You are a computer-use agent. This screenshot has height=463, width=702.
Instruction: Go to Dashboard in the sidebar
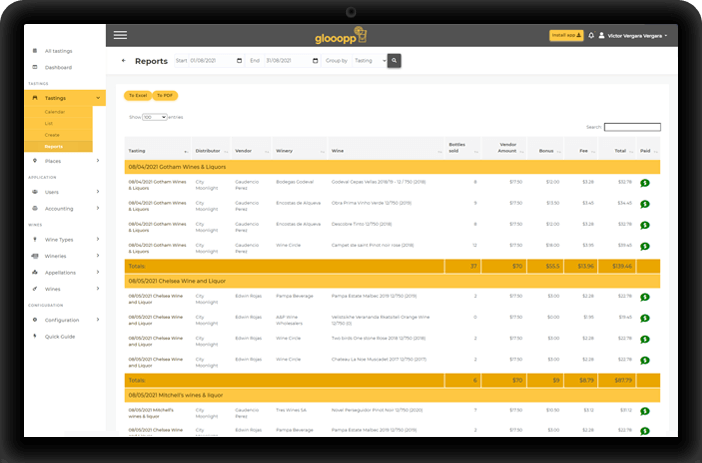coord(59,67)
